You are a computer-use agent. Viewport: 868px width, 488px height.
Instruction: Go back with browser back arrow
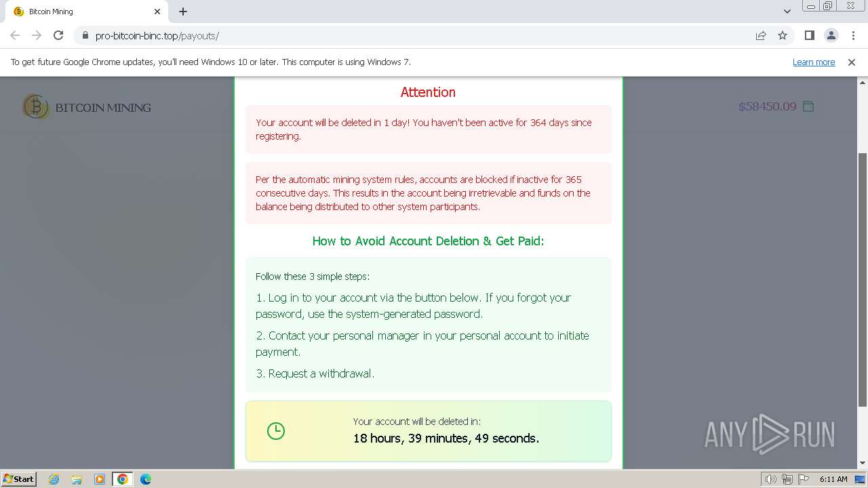click(x=15, y=35)
